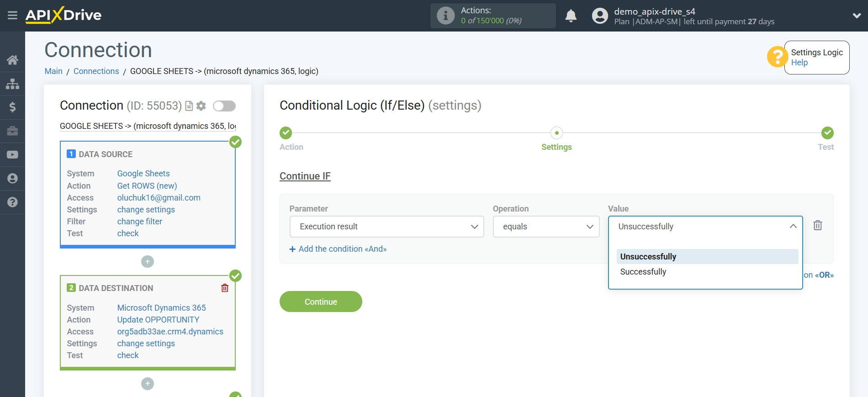This screenshot has width=868, height=397.
Task: Open Google Sheets system link
Action: tap(143, 174)
